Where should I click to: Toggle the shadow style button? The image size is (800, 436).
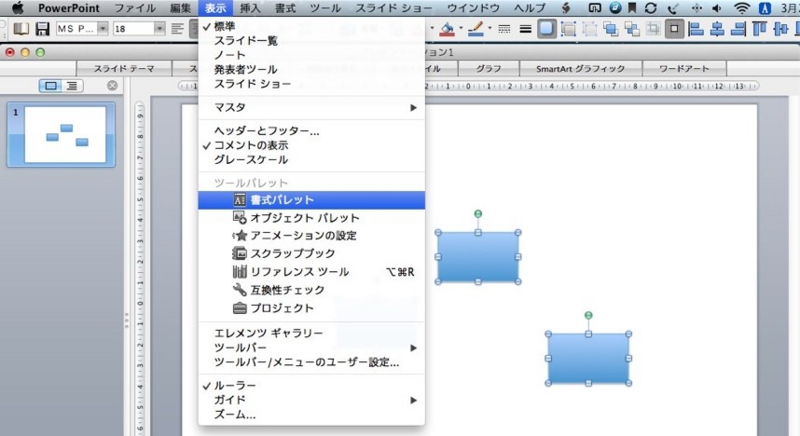546,29
